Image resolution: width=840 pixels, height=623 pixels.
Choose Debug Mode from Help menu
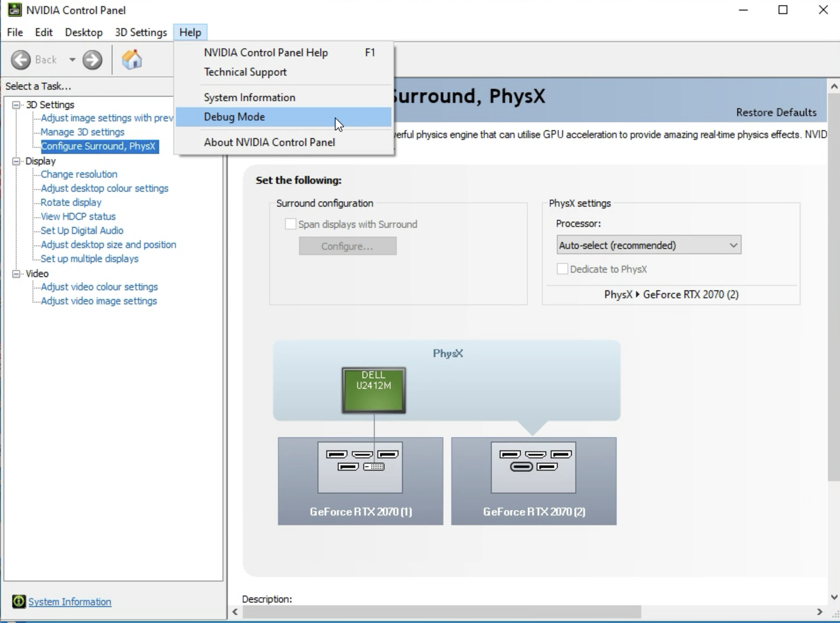[234, 117]
